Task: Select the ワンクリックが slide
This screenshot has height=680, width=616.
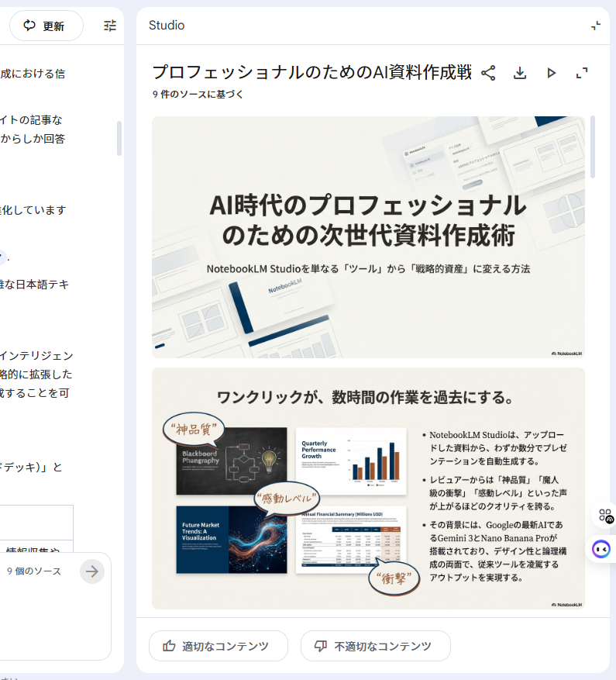Action: point(368,488)
